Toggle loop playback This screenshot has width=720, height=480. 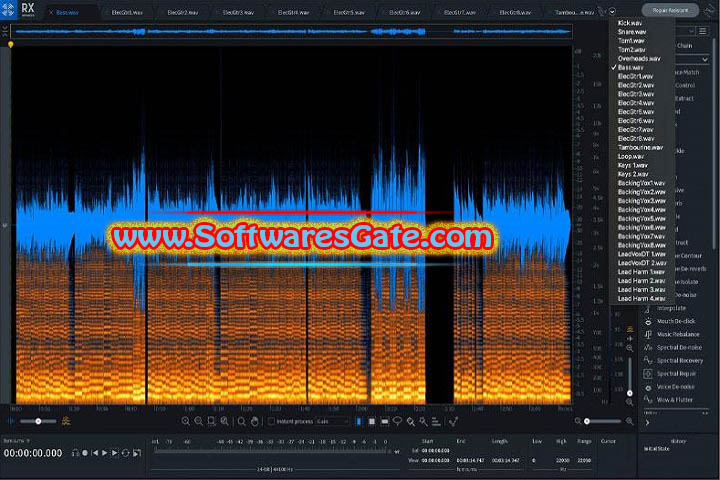point(125,453)
